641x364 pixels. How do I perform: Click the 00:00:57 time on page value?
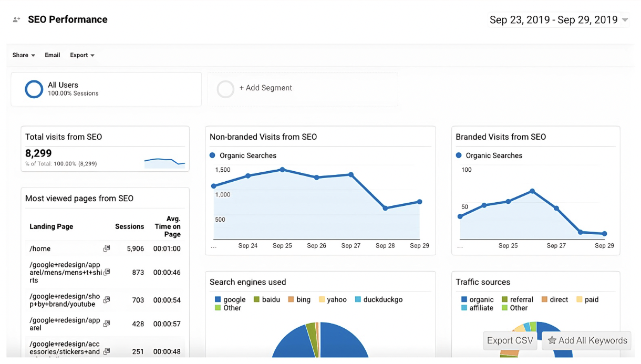pos(167,324)
